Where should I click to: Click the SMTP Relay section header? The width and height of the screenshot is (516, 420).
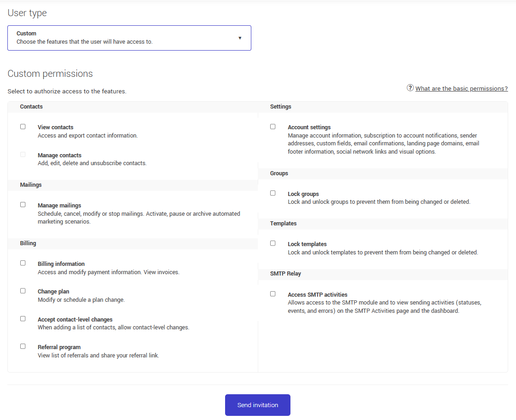click(x=285, y=273)
